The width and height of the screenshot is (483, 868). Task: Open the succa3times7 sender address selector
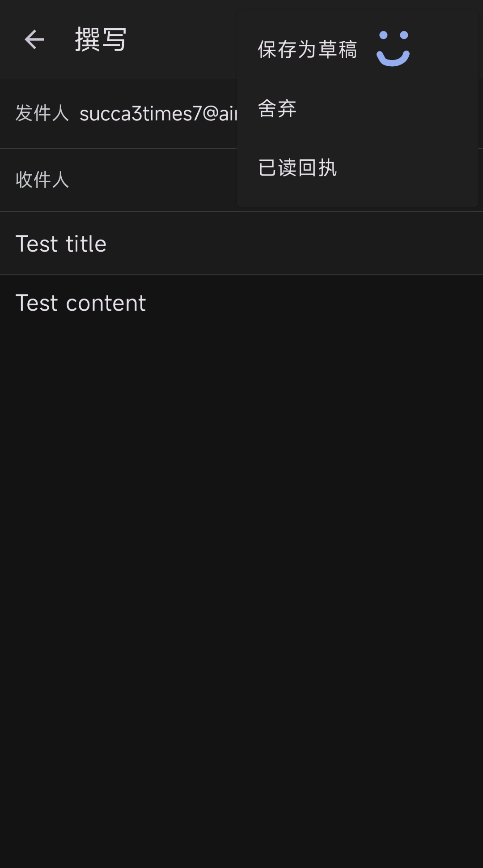click(157, 114)
